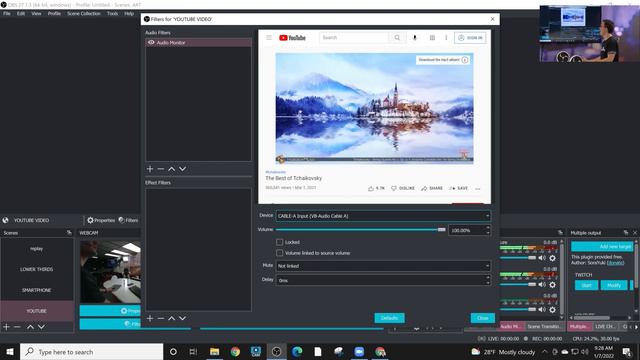Open Chrome from the taskbar
The width and height of the screenshot is (640, 360).
(x=235, y=352)
